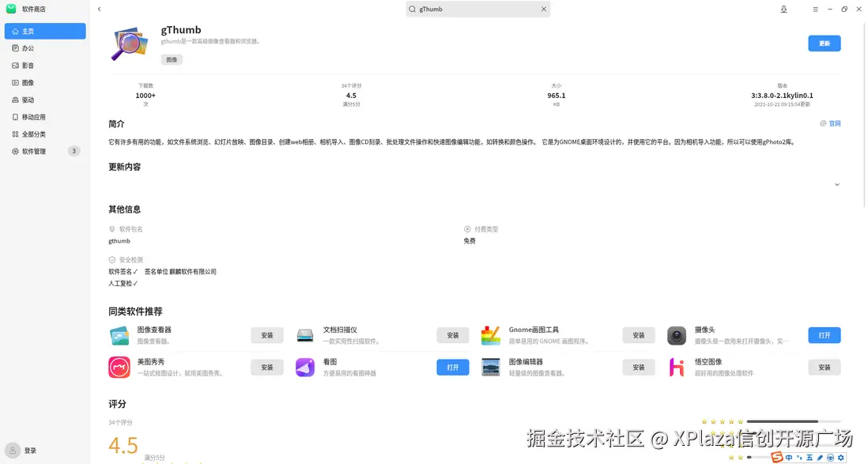Open the input method settings gear icon
This screenshot has width=868, height=464.
(841, 458)
